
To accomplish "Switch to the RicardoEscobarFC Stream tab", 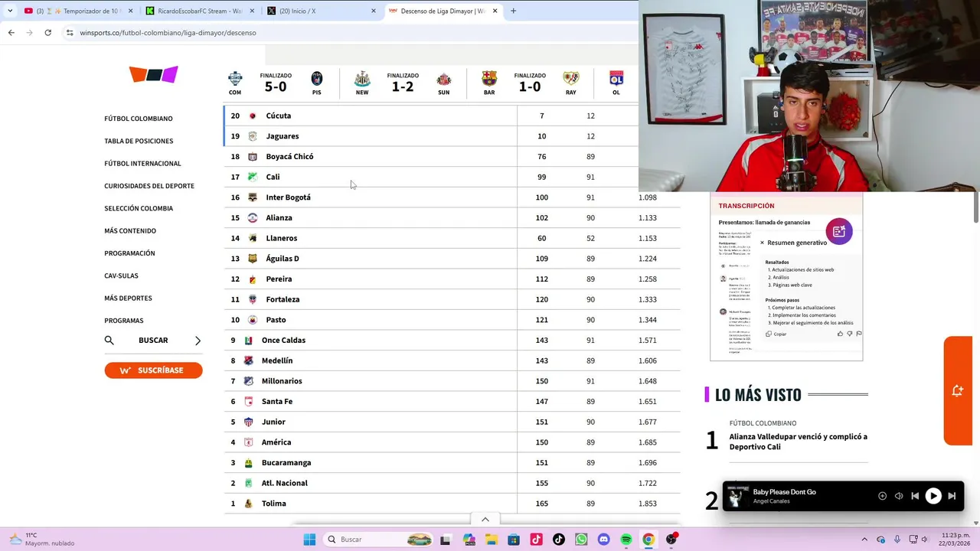I will pyautogui.click(x=201, y=11).
